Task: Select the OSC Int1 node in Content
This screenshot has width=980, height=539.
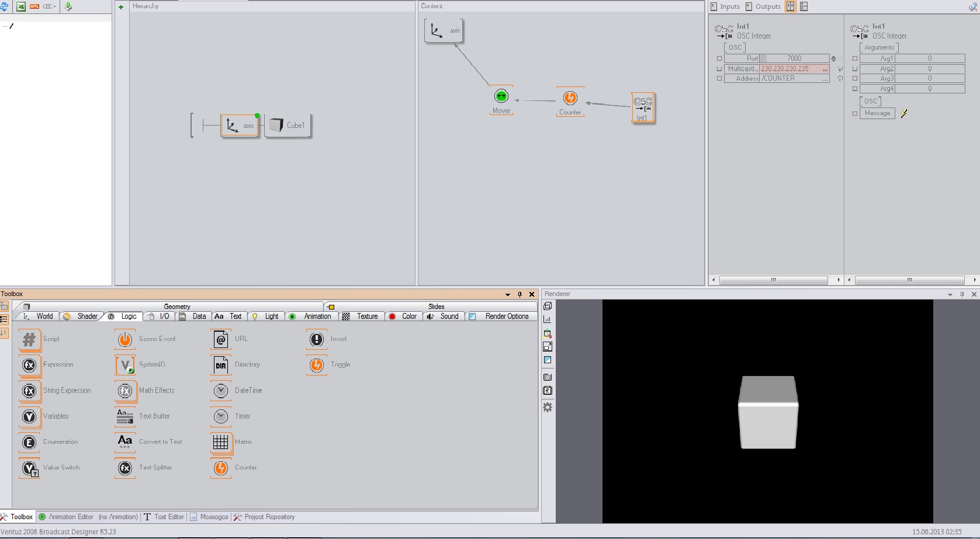Action: 643,107
